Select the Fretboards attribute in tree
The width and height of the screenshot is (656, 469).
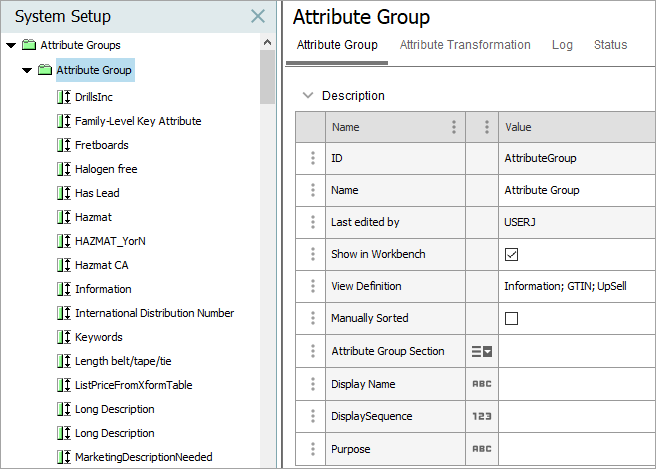[101, 145]
